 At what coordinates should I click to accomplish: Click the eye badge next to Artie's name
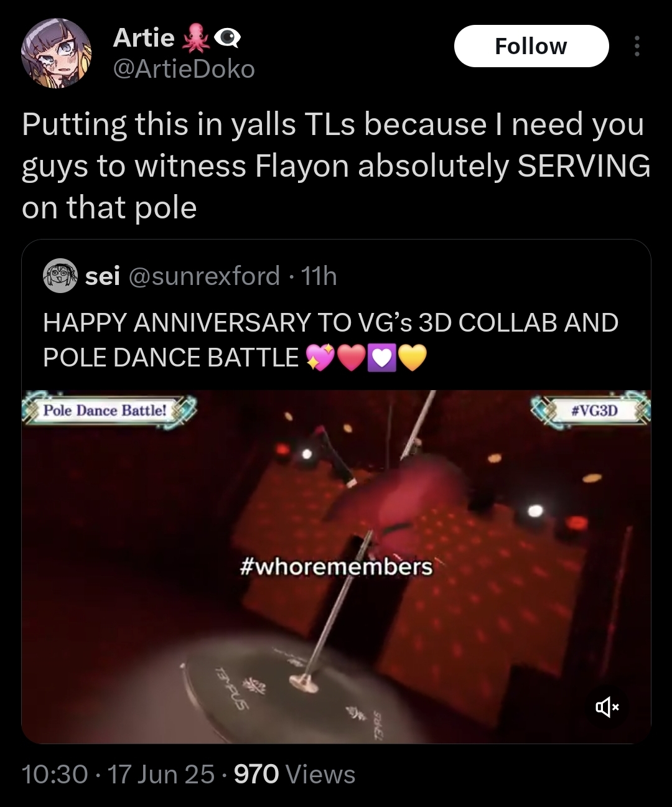click(227, 39)
